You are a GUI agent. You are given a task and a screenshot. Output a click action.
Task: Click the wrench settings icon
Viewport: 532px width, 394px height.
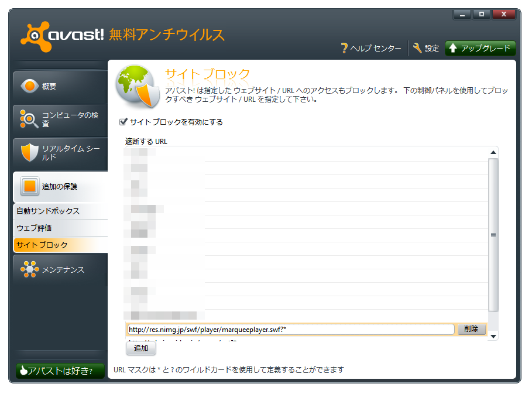pyautogui.click(x=417, y=48)
